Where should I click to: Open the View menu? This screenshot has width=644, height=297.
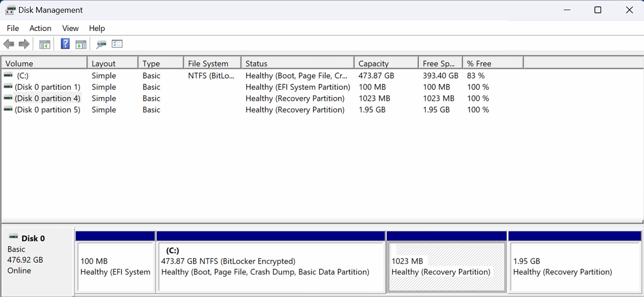pos(70,28)
